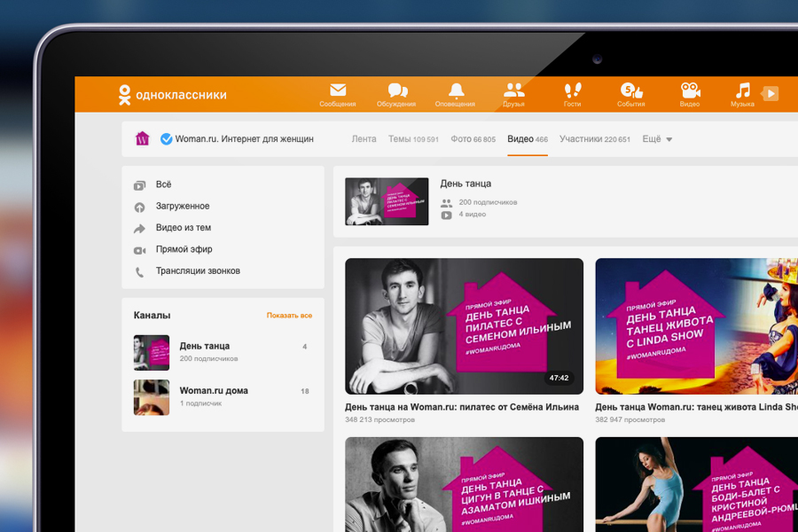Click the blue verified checkmark badge
The height and width of the screenshot is (532, 798).
tap(166, 139)
